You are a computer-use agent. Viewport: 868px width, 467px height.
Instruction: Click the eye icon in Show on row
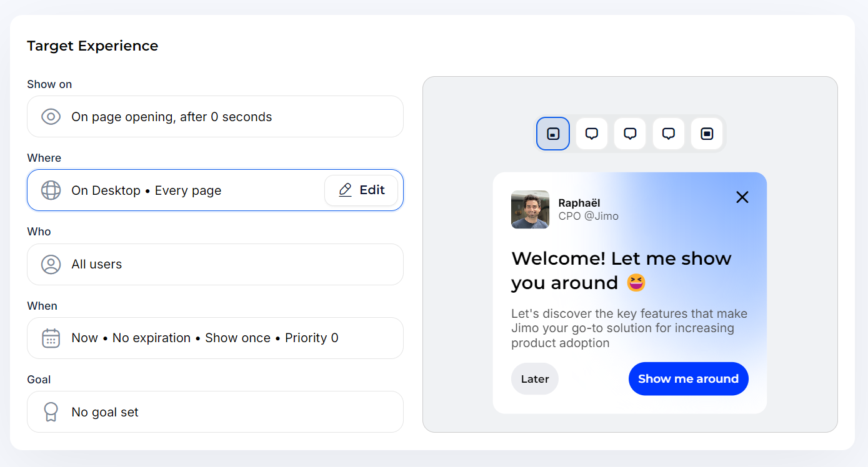pos(51,117)
